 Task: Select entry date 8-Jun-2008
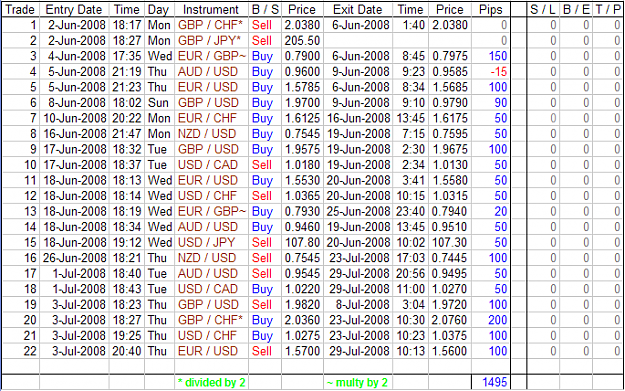pyautogui.click(x=77, y=103)
